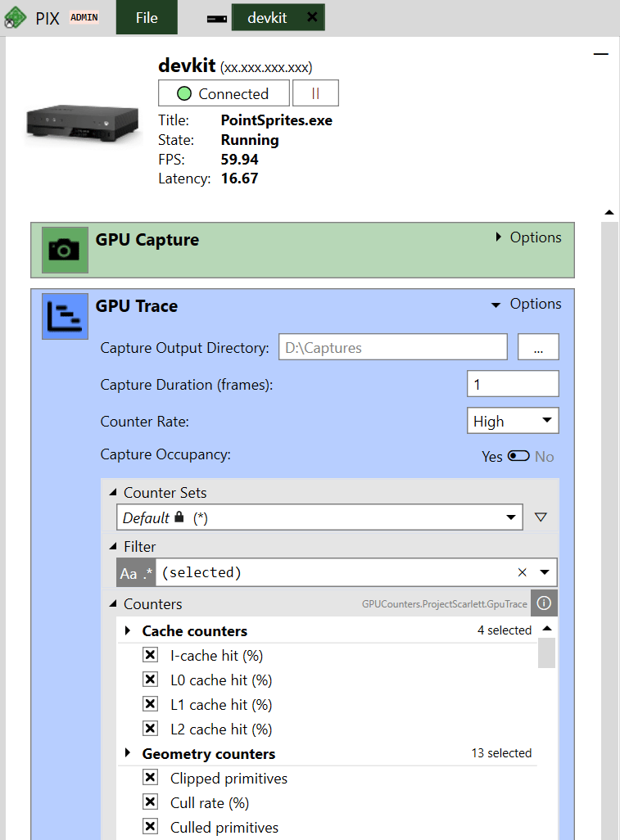Toggle regex filter option
This screenshot has height=840, width=620.
pos(148,573)
